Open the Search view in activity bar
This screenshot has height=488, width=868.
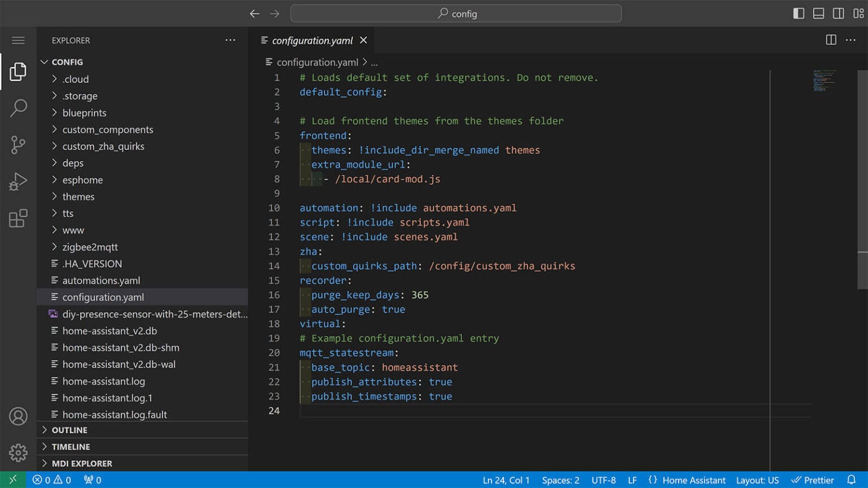[x=18, y=107]
